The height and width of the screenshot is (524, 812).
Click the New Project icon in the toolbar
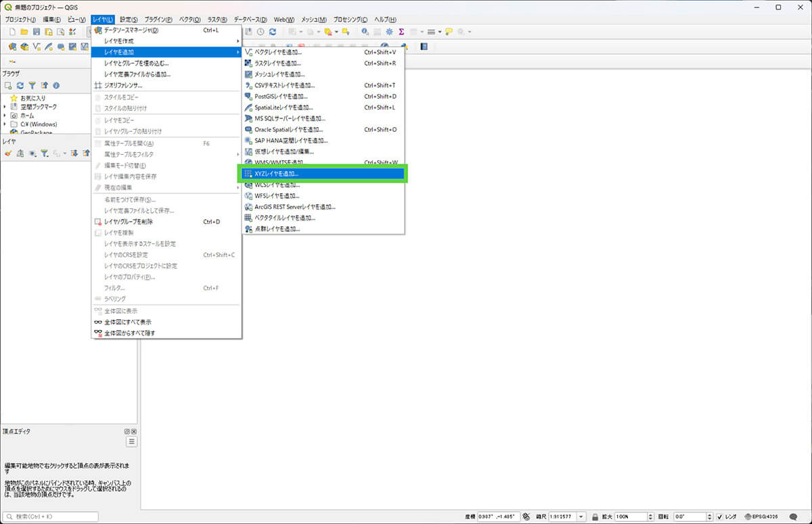pyautogui.click(x=12, y=32)
